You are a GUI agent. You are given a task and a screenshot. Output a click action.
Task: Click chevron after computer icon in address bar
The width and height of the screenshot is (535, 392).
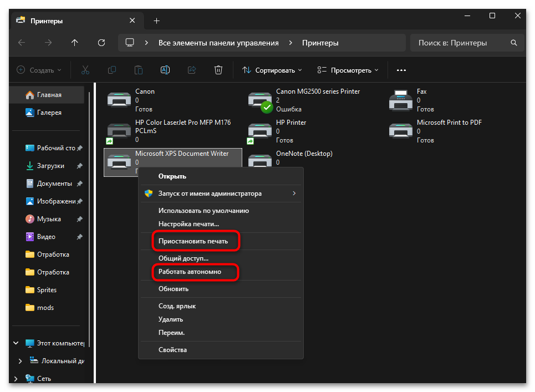(146, 43)
